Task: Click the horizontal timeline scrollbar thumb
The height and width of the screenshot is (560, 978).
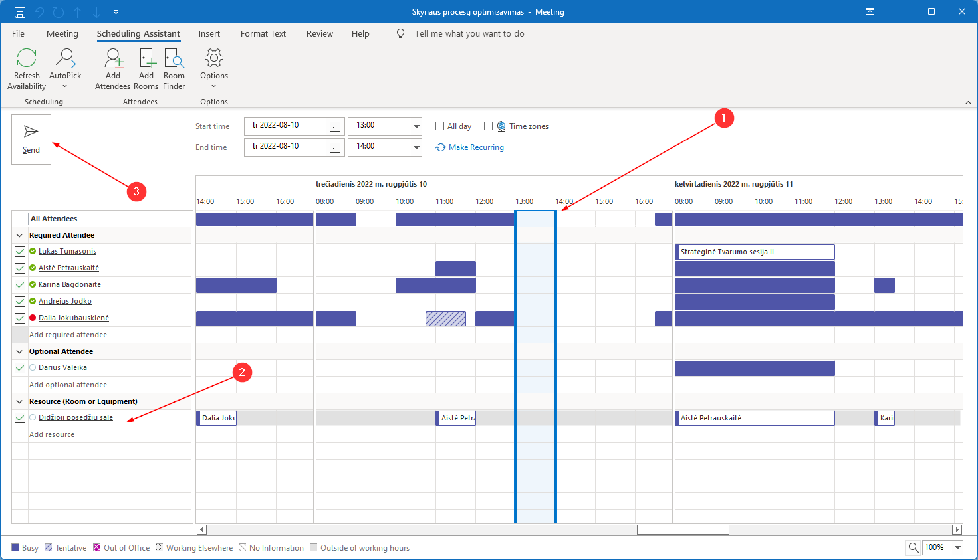Action: [x=683, y=529]
